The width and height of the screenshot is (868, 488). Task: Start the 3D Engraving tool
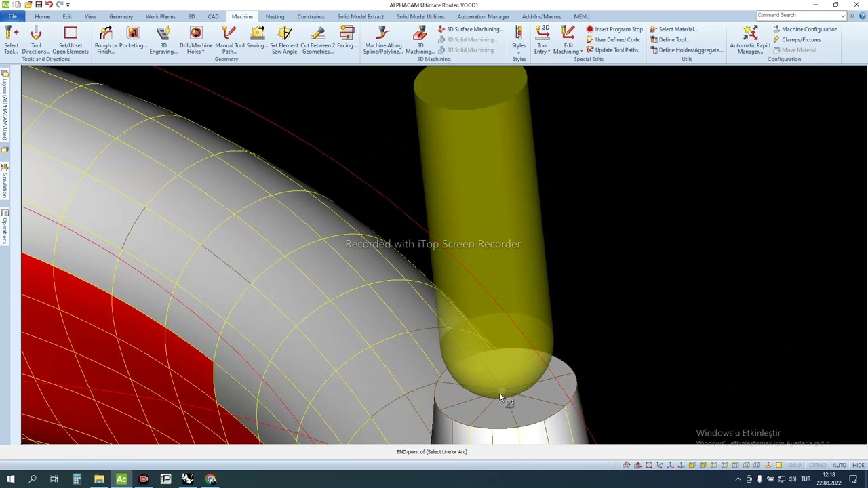pyautogui.click(x=163, y=41)
